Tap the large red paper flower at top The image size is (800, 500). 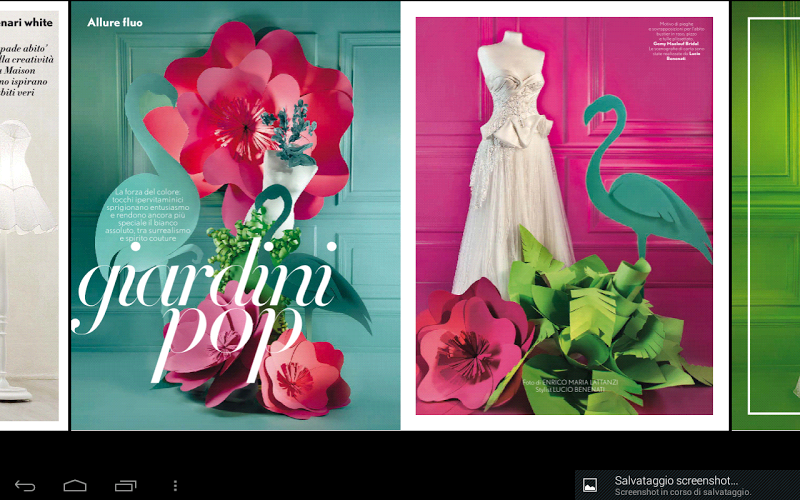[x=250, y=110]
